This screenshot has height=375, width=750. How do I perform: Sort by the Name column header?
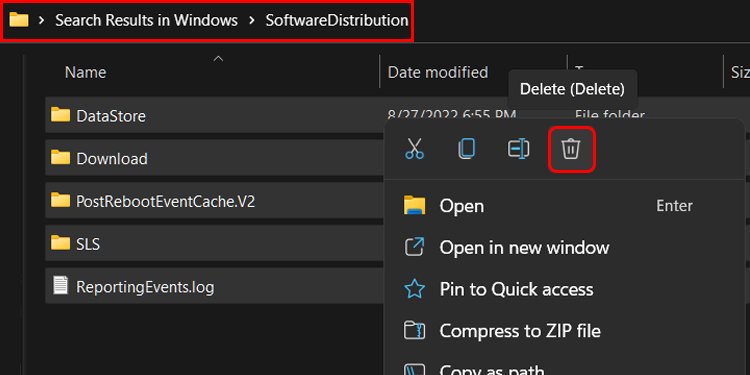(86, 72)
